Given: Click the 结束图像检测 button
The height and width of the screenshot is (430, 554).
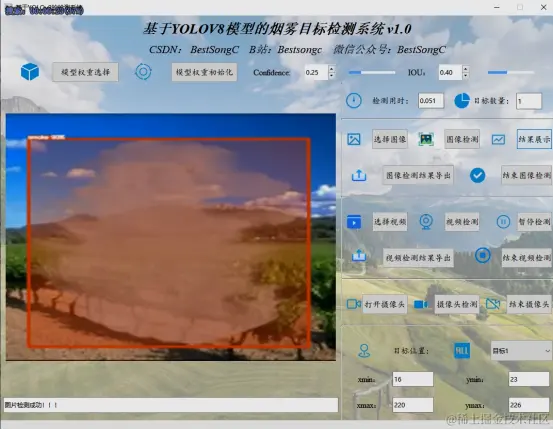Looking at the screenshot, I should 526,175.
